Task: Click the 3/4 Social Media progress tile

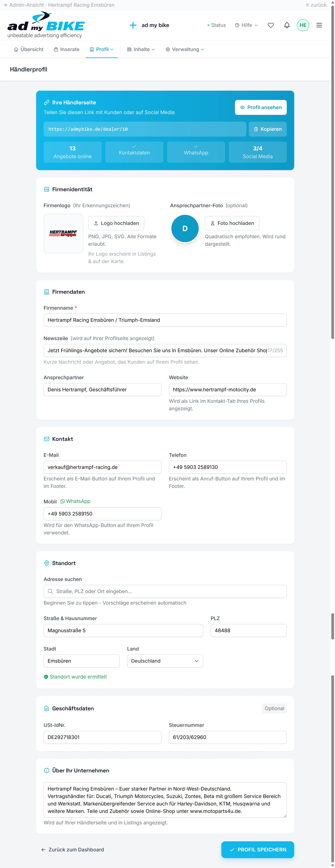Action: click(x=257, y=152)
